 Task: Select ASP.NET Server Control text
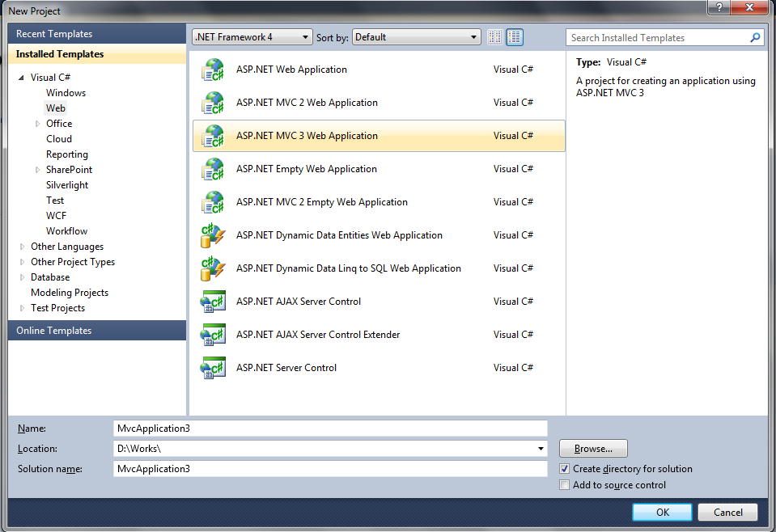(286, 368)
